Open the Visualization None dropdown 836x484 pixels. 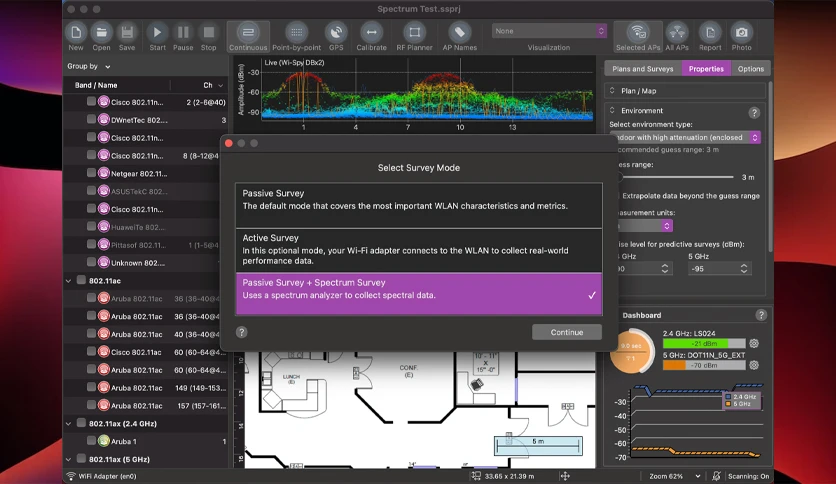click(x=549, y=31)
